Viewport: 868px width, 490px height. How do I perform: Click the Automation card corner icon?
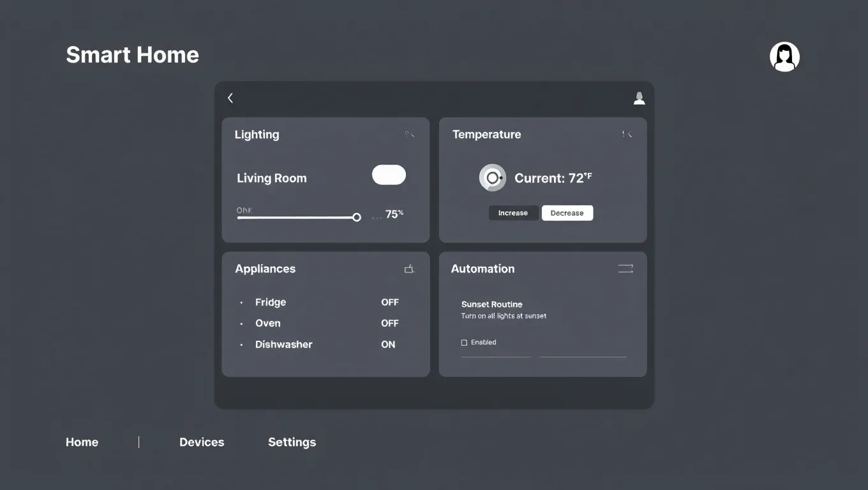coord(625,269)
